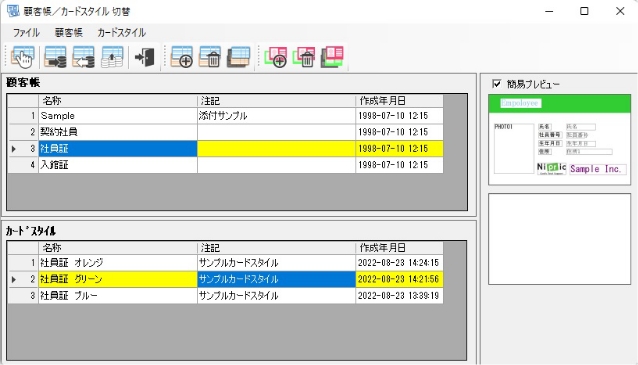Image resolution: width=638 pixels, height=365 pixels.
Task: Open the カードスタイル menu
Action: pos(121,33)
